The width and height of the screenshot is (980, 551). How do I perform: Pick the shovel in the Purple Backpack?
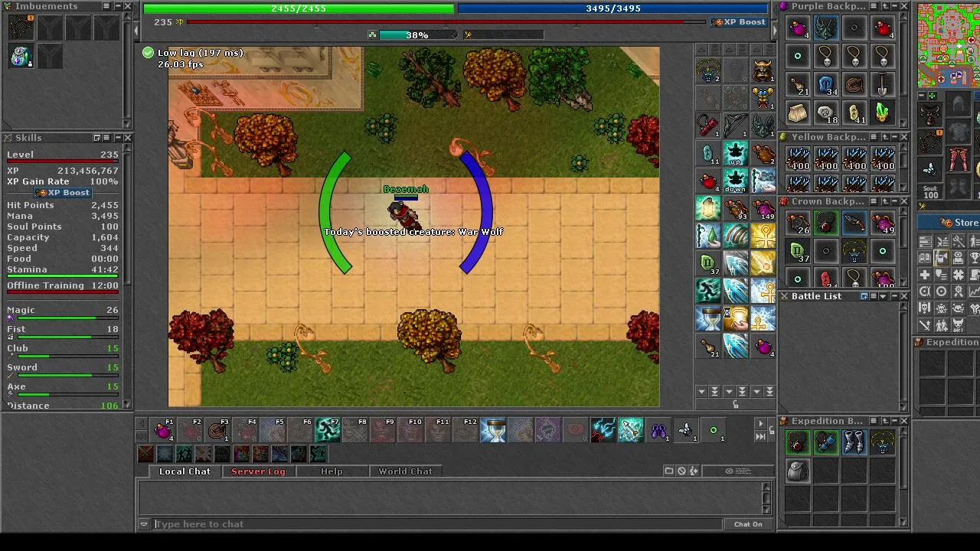click(x=883, y=84)
